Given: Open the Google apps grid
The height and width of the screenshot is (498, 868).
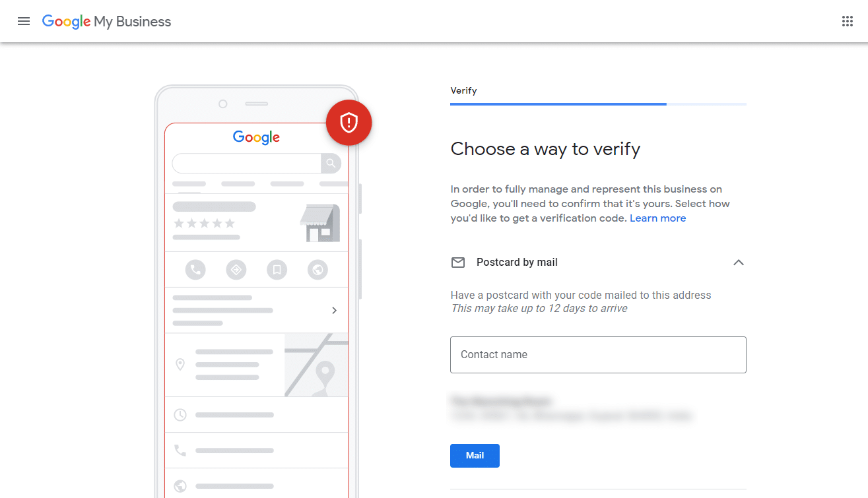Looking at the screenshot, I should (x=848, y=21).
